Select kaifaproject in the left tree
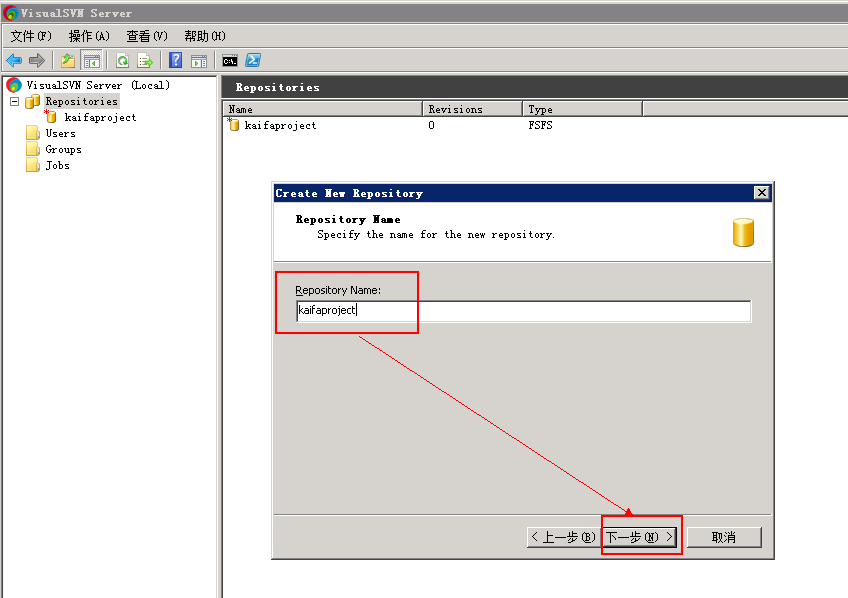848x598 pixels. (101, 117)
